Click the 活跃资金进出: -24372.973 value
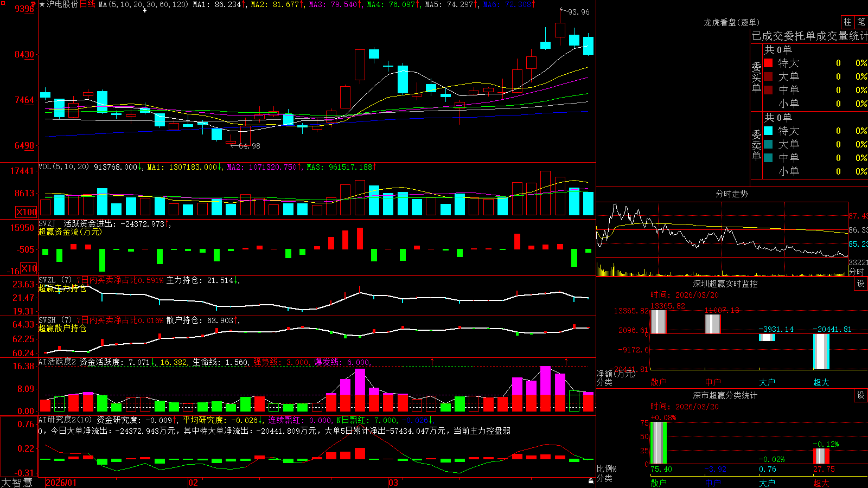 [x=114, y=223]
